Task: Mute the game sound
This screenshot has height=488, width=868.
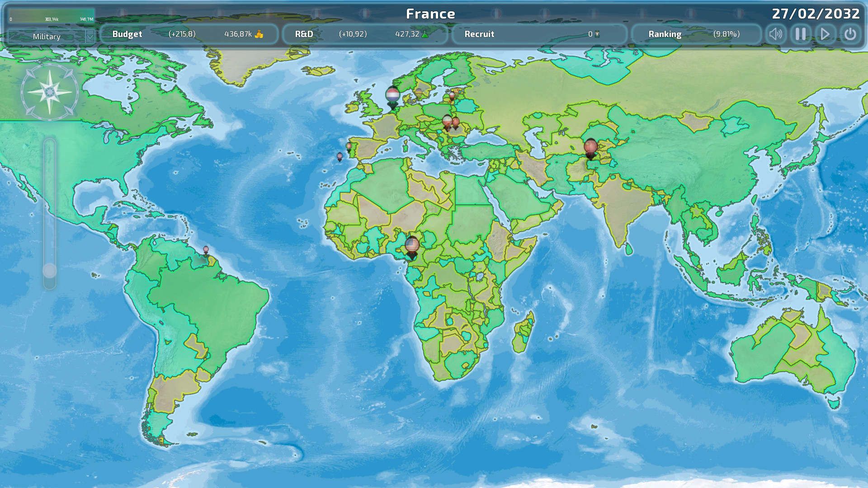Action: pos(776,34)
